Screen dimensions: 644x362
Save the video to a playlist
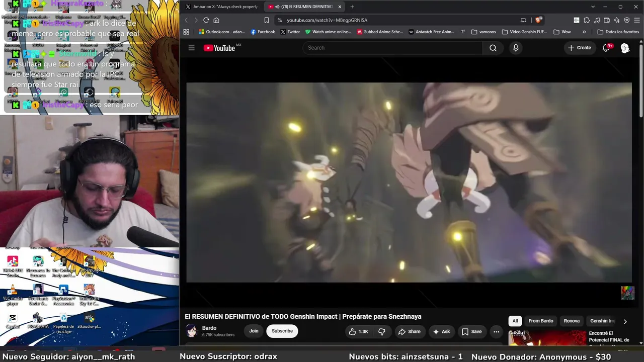(x=471, y=331)
